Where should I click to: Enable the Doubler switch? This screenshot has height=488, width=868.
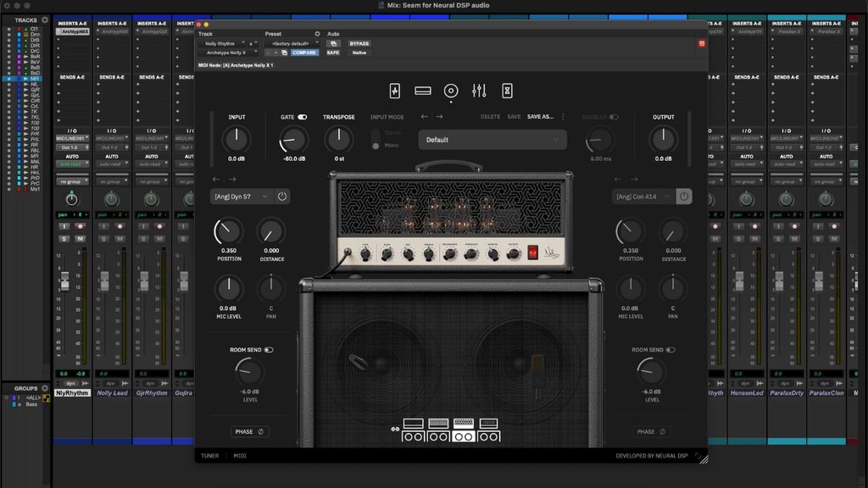614,117
